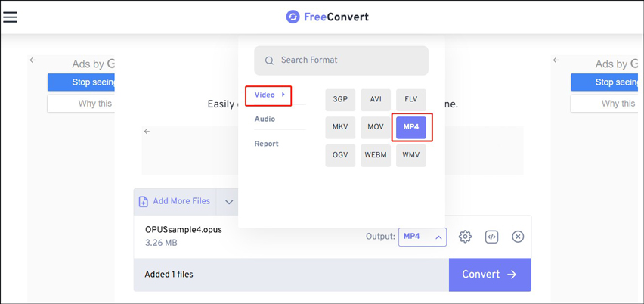Click Ads by Google text on left
644x304 pixels.
(x=93, y=64)
